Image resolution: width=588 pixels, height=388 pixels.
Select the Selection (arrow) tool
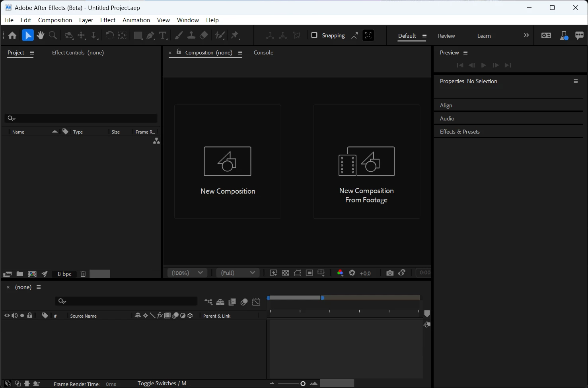click(x=28, y=35)
